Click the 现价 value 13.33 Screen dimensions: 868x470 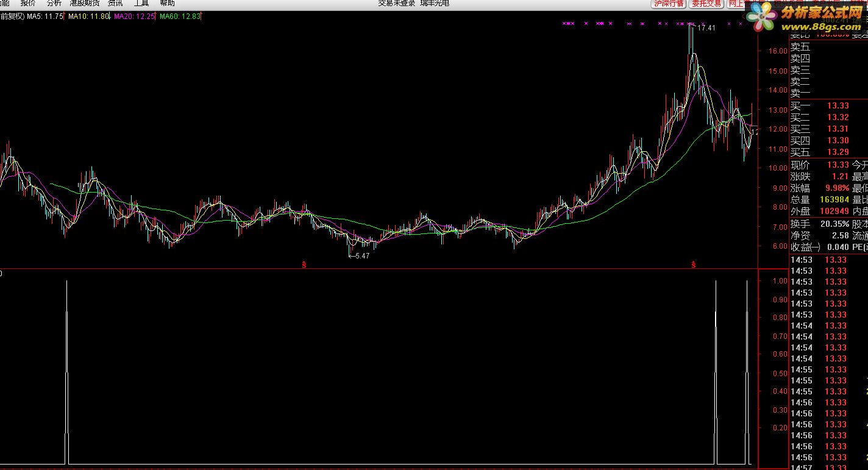pos(838,165)
